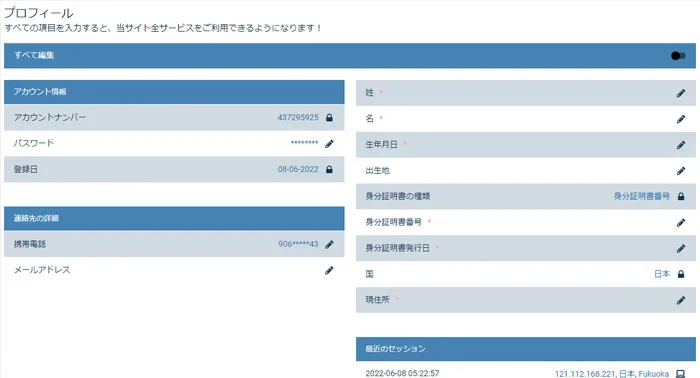This screenshot has width=700, height=378.
Task: Click the session IP 121.112.168.221 Fukuoka
Action: [x=612, y=374]
